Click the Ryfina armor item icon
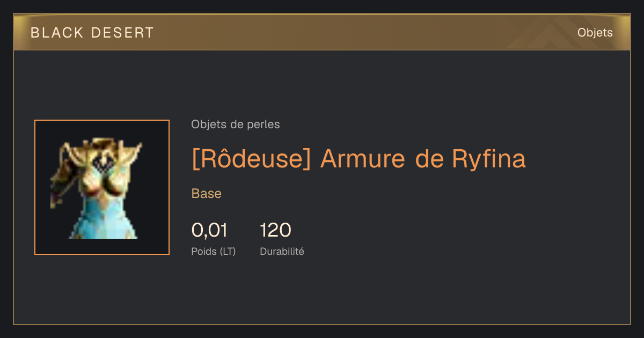644x338 pixels. click(x=97, y=188)
